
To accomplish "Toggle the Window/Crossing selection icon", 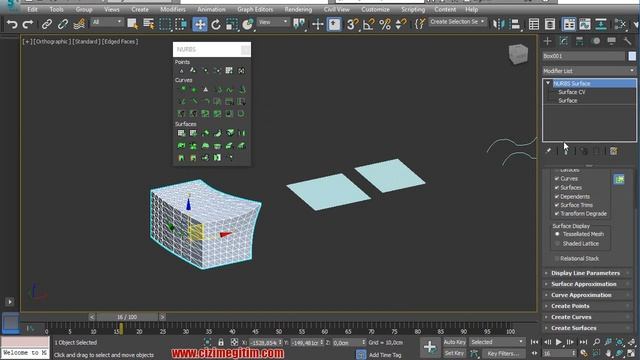I will click(181, 24).
